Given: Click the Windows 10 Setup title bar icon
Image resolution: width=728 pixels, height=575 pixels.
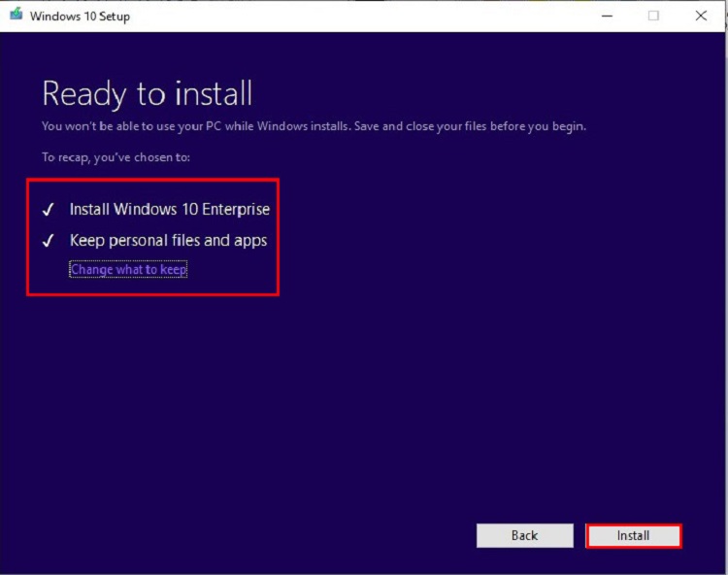Looking at the screenshot, I should click(x=16, y=16).
